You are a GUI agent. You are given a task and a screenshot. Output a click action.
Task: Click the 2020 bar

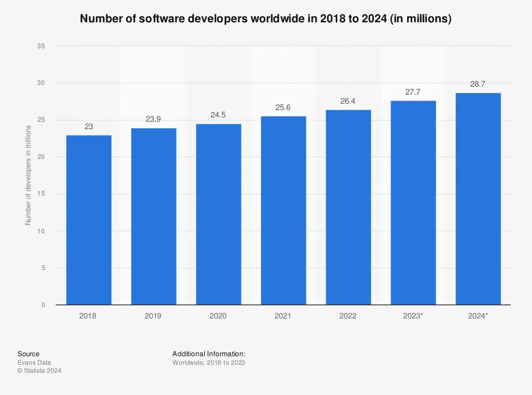(218, 213)
